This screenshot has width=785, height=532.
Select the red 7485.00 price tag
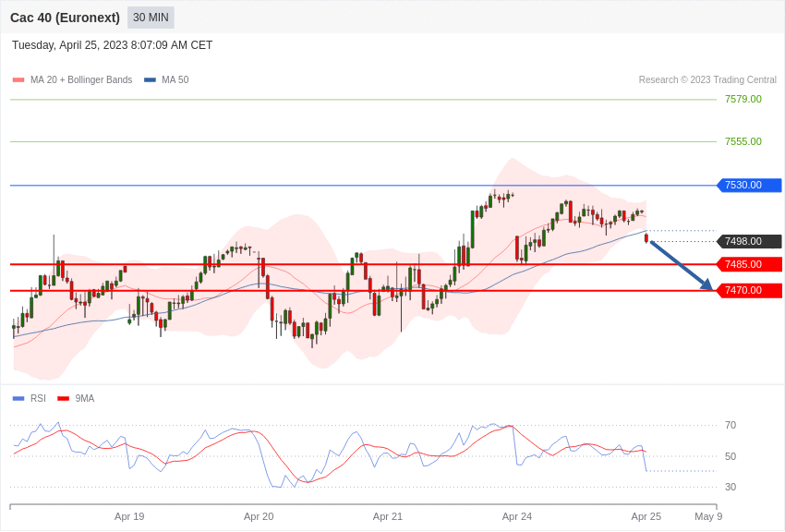[x=749, y=265]
